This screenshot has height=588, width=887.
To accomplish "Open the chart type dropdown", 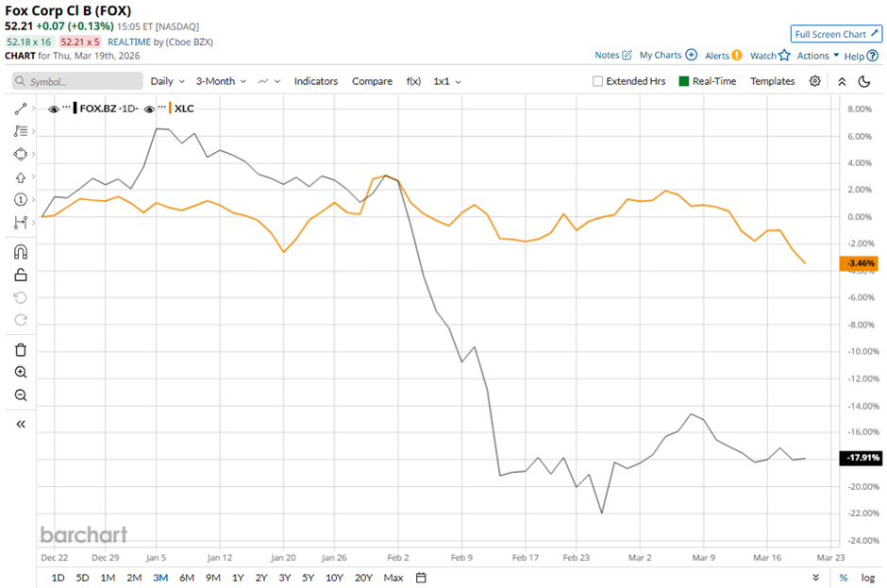I will pos(269,81).
